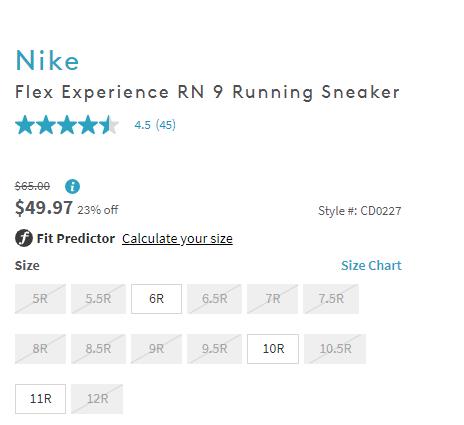
Task: Click unavailable size 12R
Action: [97, 399]
